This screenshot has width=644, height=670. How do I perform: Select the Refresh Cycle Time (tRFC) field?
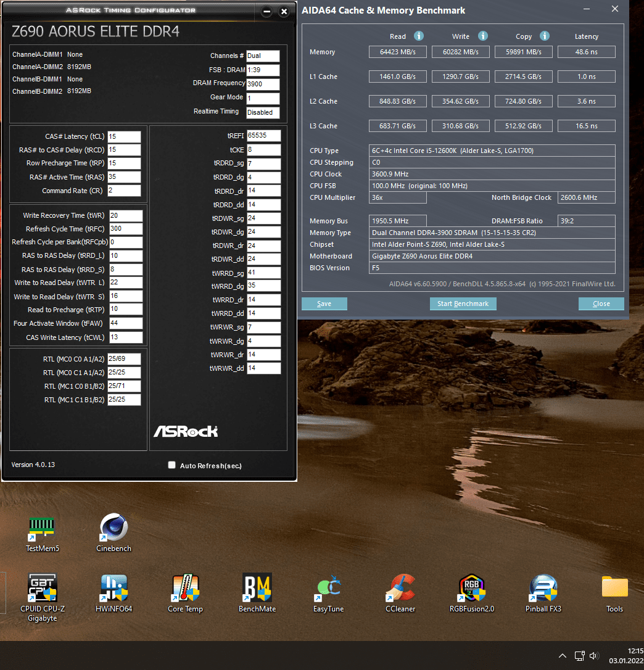coord(126,229)
